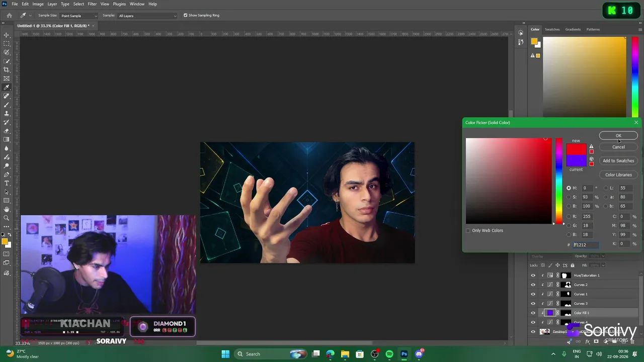This screenshot has height=362, width=644.
Task: Open the Sample All Layers dropdown
Action: 147,16
